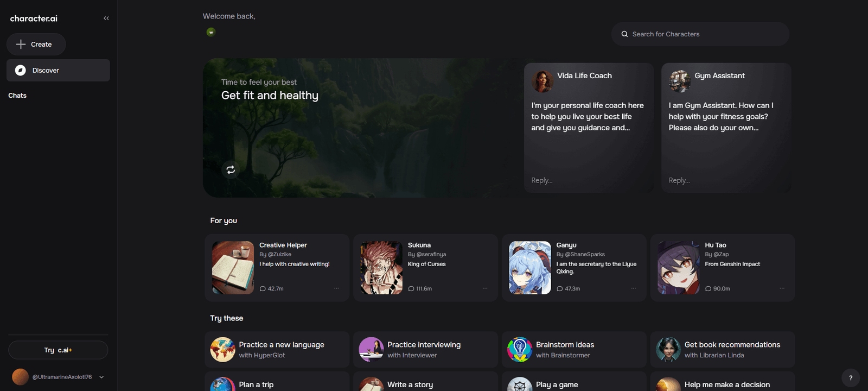868x391 pixels.
Task: Select Practice interviewing with Interviewer
Action: coord(425,350)
